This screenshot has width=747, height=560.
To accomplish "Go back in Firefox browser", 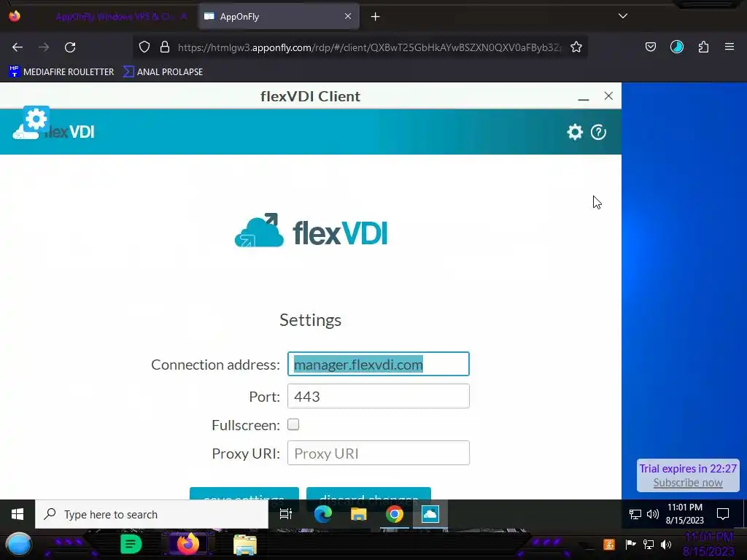I will 18,47.
